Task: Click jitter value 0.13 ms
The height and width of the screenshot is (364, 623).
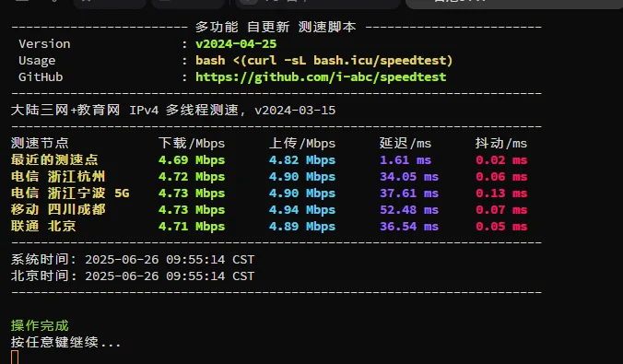Action: pos(501,194)
